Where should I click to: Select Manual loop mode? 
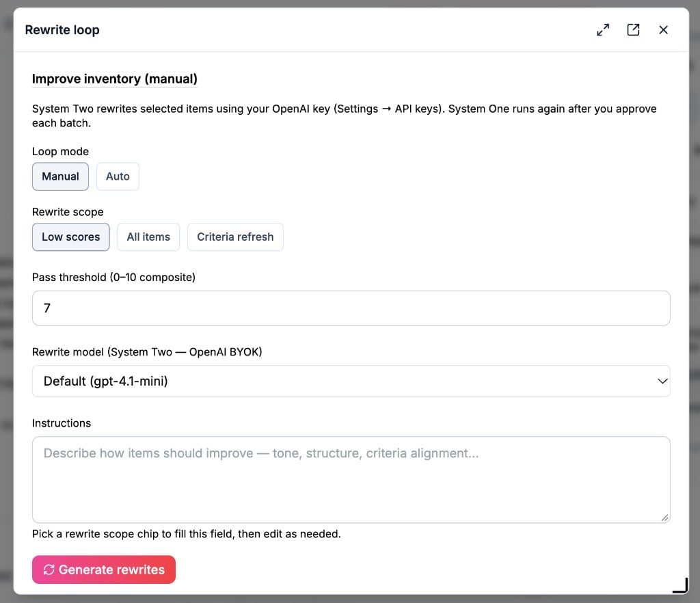point(60,176)
